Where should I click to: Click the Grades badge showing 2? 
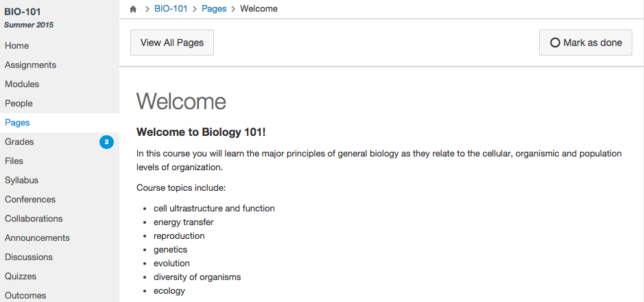pos(106,142)
